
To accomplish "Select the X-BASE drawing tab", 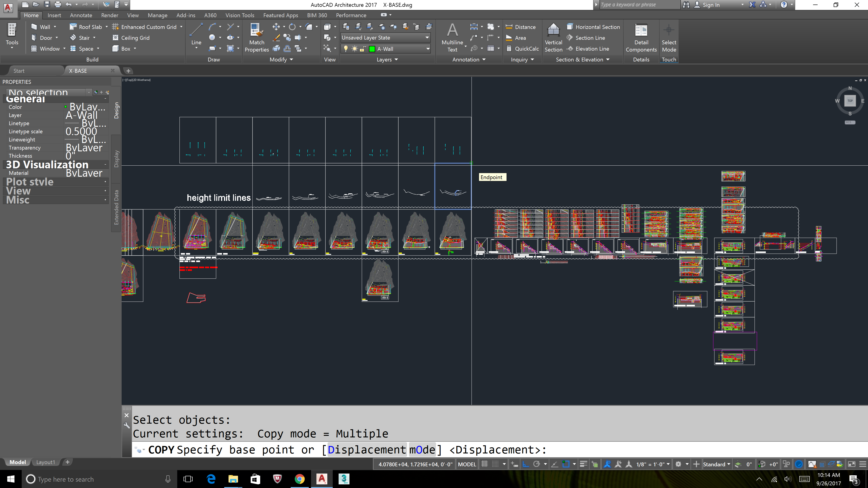I will point(78,70).
